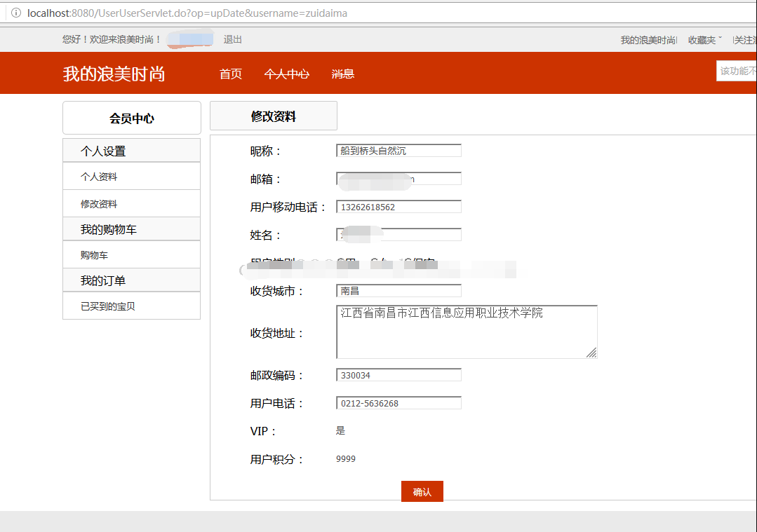The image size is (757, 532).
Task: Click the page info icon in the address bar
Action: 15,13
